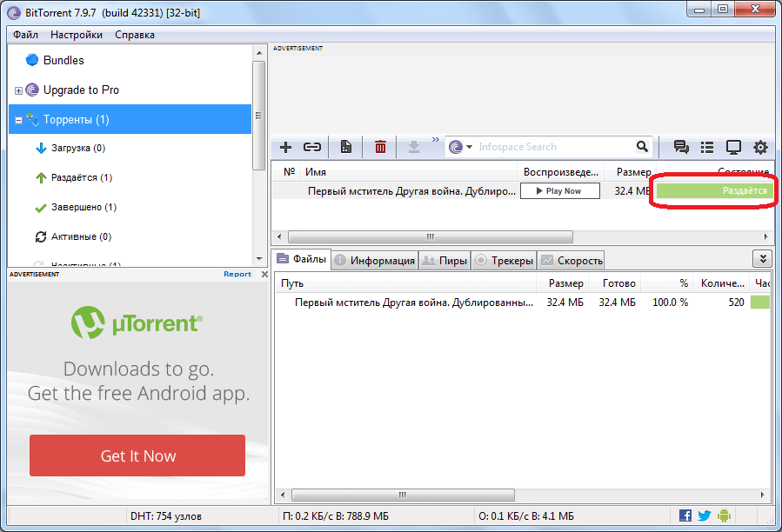Click the Report ad link
Screen dimensions: 782x532
(237, 274)
